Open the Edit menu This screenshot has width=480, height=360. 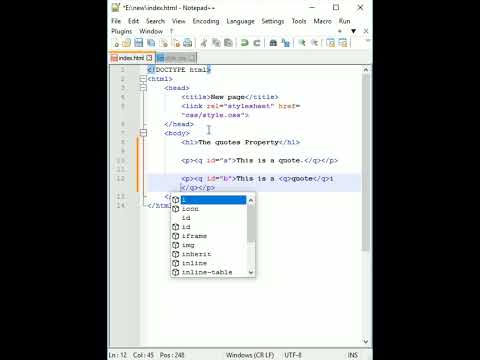[133, 21]
